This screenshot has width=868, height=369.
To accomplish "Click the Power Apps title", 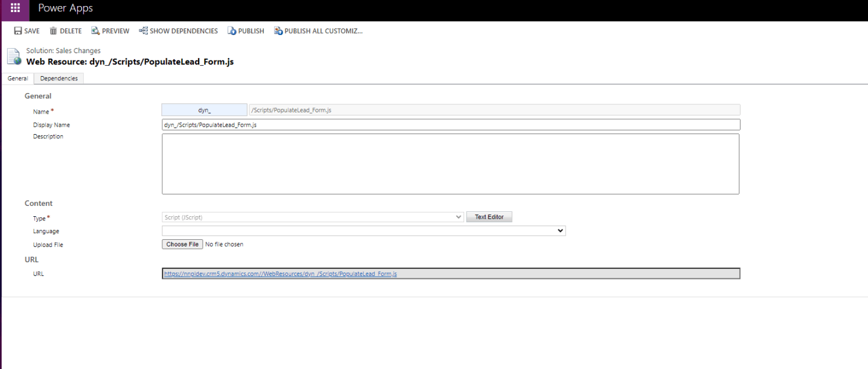I will coord(66,8).
